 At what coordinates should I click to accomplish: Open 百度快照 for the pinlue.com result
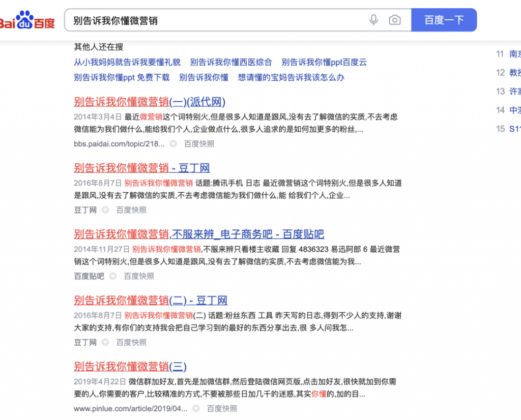click(222, 409)
